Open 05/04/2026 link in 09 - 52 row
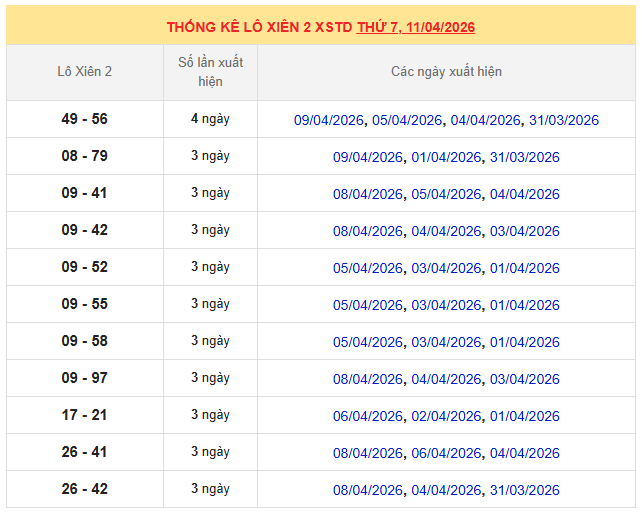Screen dimensions: 642x512 coord(368,268)
